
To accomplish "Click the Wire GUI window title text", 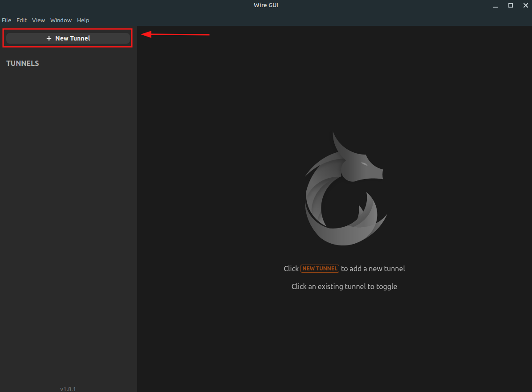I will tap(266, 5).
